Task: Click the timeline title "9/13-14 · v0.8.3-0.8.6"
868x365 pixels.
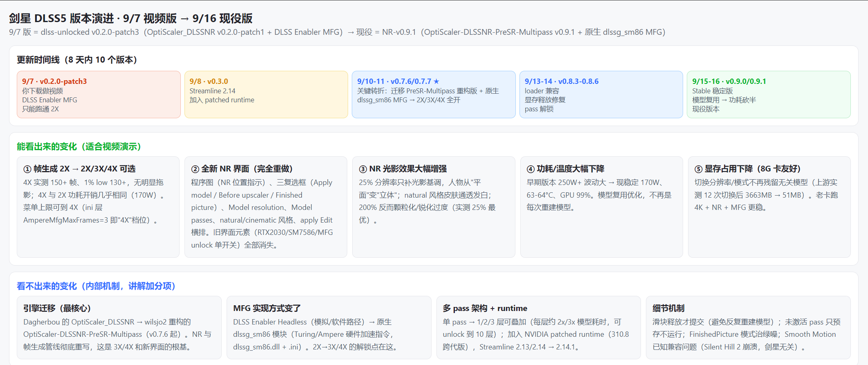Action: 562,81
